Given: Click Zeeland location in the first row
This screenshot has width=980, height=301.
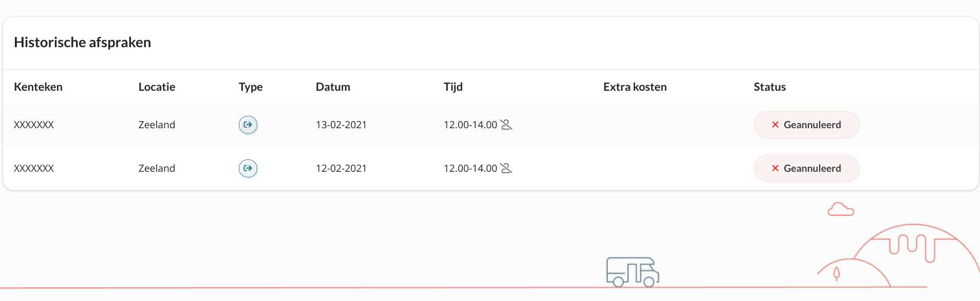Looking at the screenshot, I should [157, 125].
